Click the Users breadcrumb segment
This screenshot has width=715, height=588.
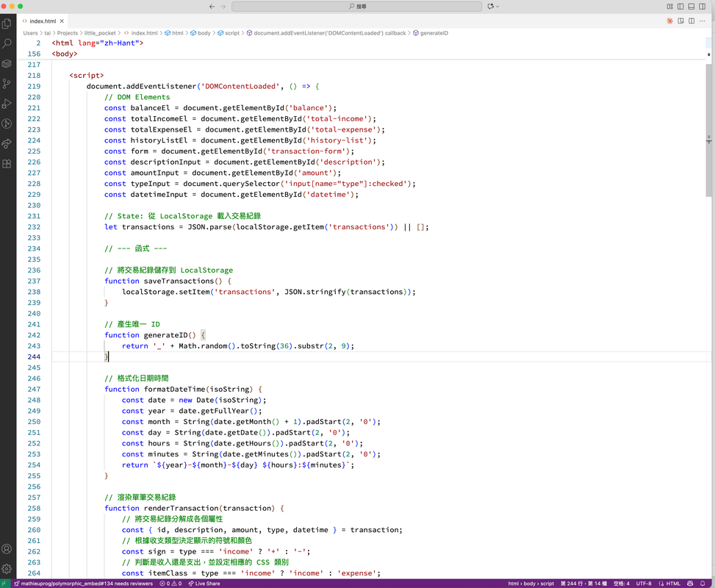30,33
